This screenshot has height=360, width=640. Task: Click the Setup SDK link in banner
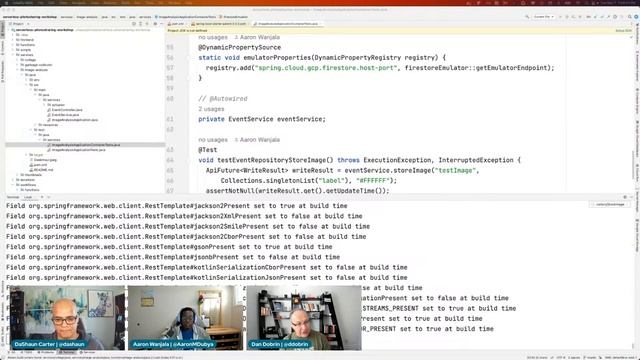coord(623,31)
